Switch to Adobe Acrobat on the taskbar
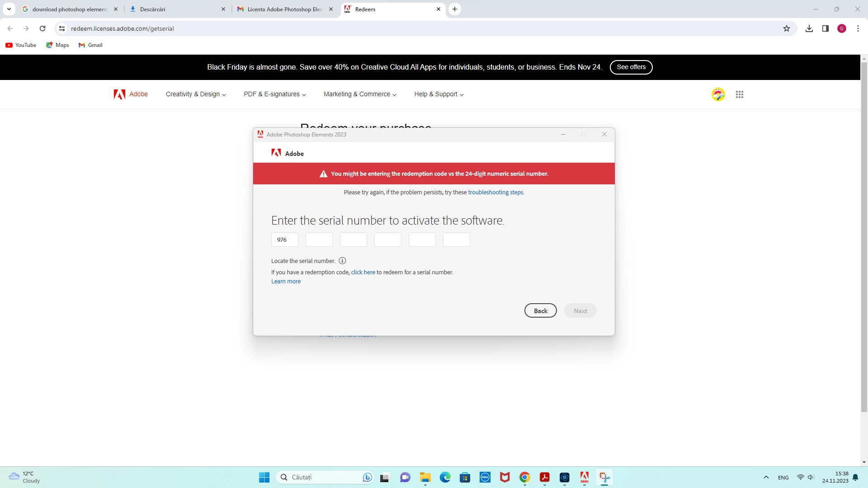Viewport: 868px width, 488px height. coord(545,477)
